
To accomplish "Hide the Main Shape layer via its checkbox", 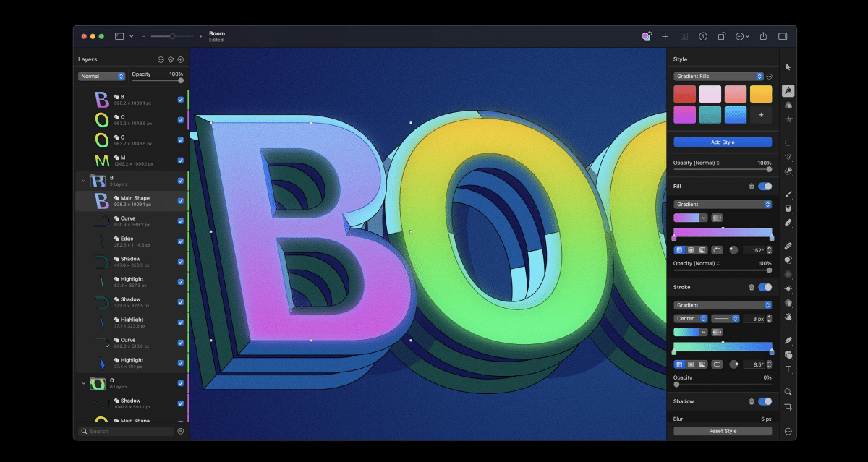I will point(180,201).
